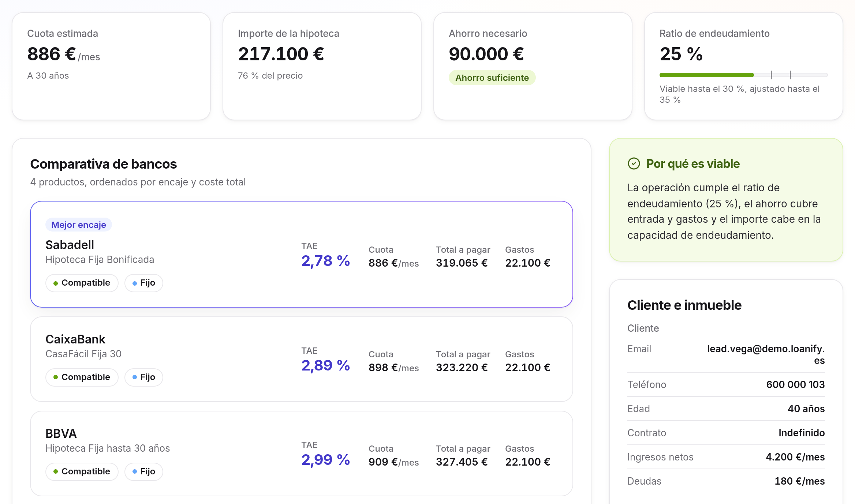Image resolution: width=855 pixels, height=504 pixels.
Task: Click the Compatible tag on the BBVA card
Action: click(x=82, y=471)
